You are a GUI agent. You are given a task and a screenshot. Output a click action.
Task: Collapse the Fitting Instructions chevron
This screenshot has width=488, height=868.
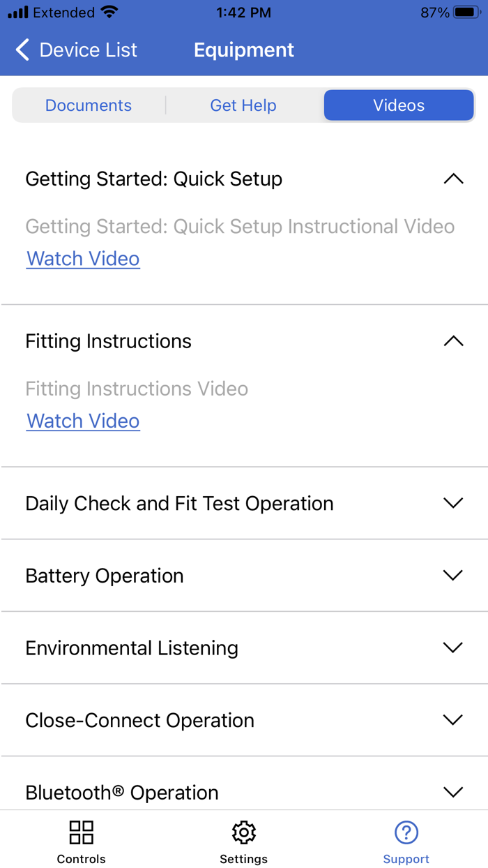click(453, 341)
